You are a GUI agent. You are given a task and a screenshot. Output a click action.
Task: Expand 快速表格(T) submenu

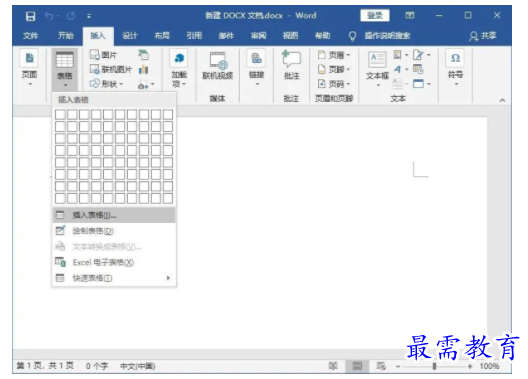tap(114, 278)
